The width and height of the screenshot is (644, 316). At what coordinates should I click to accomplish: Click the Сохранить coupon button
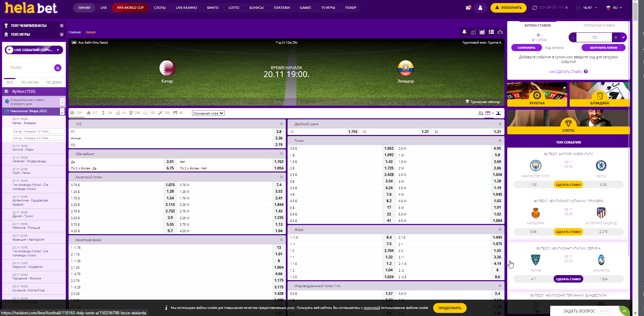point(526,48)
